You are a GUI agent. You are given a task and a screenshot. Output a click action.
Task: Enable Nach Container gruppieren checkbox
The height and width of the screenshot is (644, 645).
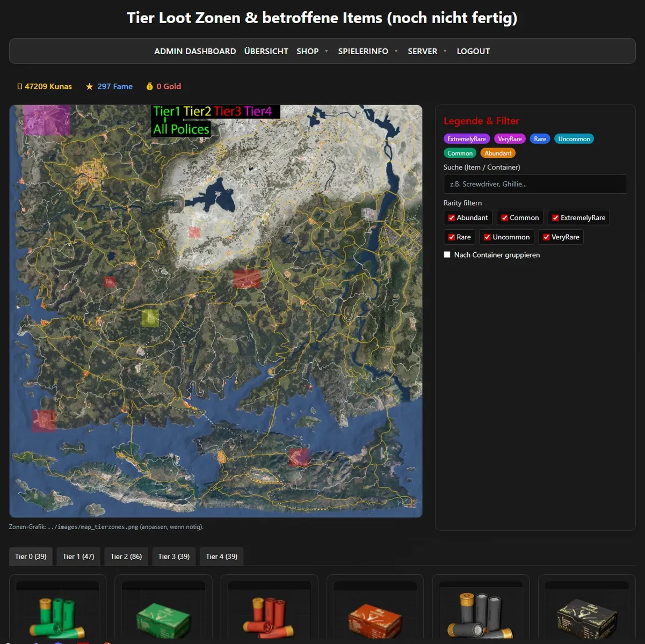(447, 255)
